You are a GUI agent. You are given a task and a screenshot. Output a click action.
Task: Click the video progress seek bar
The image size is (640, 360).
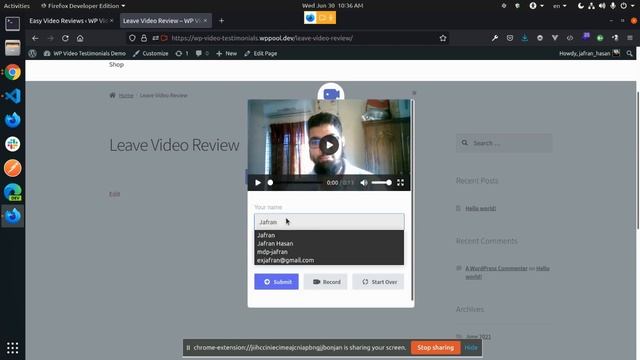coord(295,182)
